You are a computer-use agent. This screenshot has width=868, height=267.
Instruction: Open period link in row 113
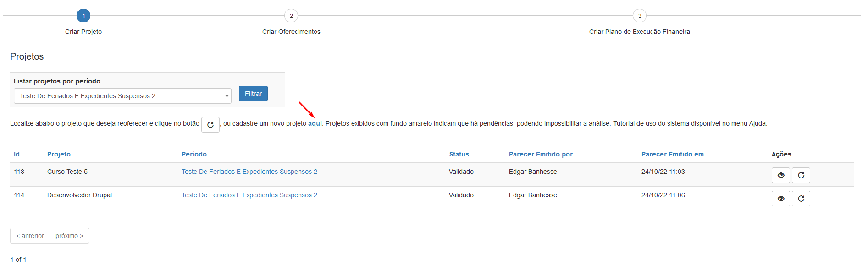249,172
